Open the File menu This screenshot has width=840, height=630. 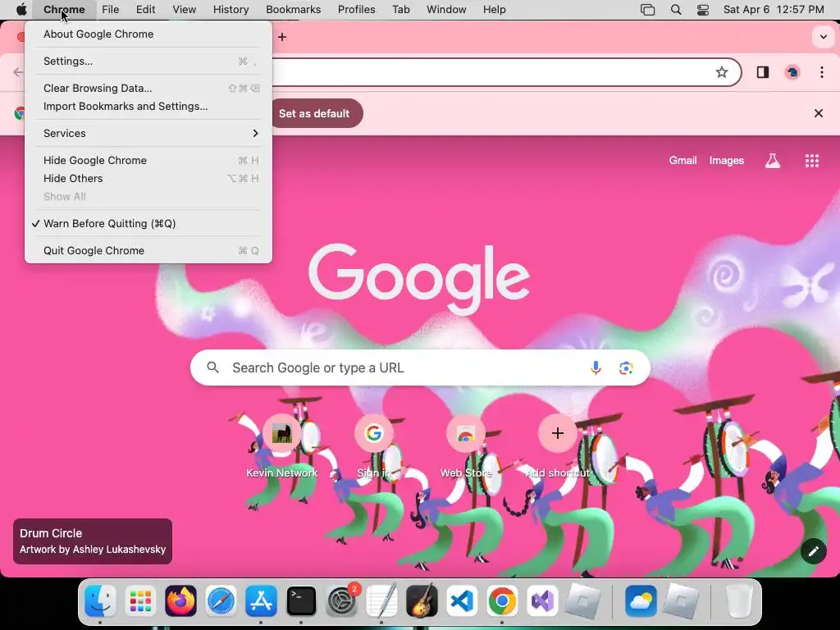click(111, 10)
